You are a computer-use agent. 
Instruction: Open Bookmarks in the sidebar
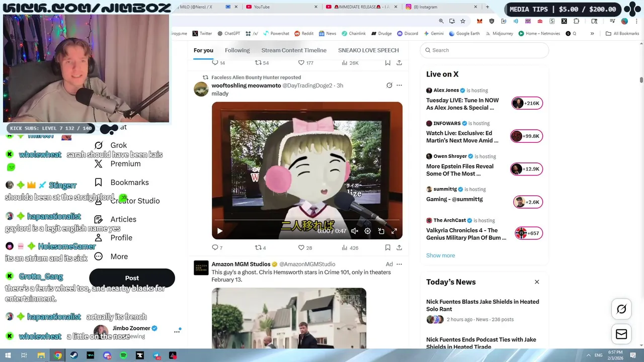(122, 183)
